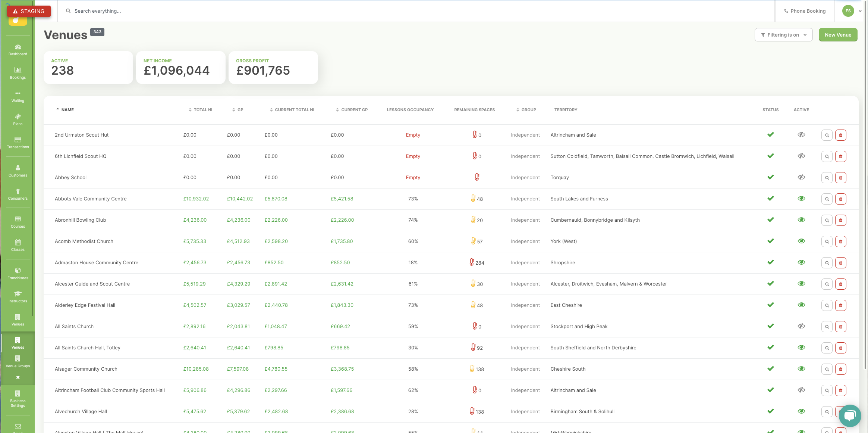Click the STAGING warning badge
This screenshot has height=433, width=868.
point(29,11)
